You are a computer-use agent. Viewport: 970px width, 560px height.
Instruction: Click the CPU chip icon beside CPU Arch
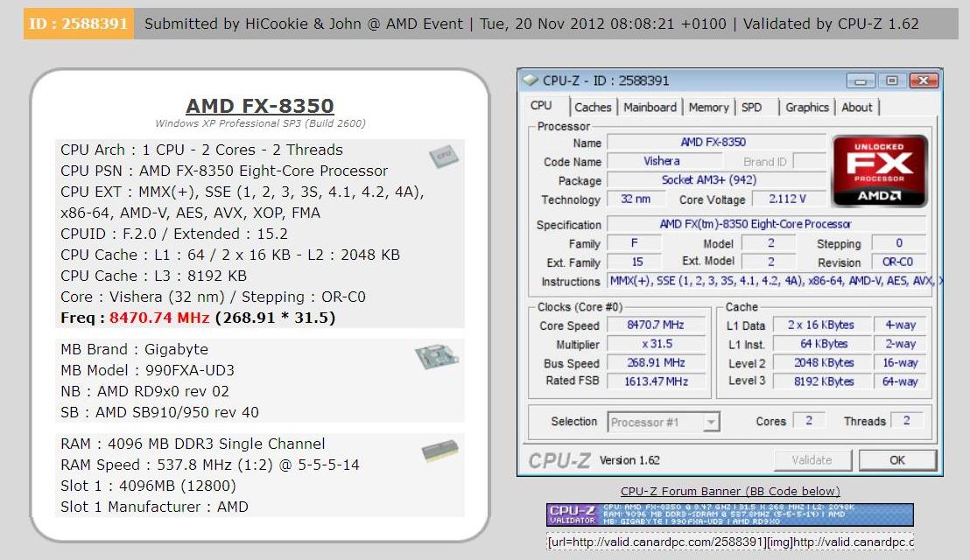tap(444, 157)
